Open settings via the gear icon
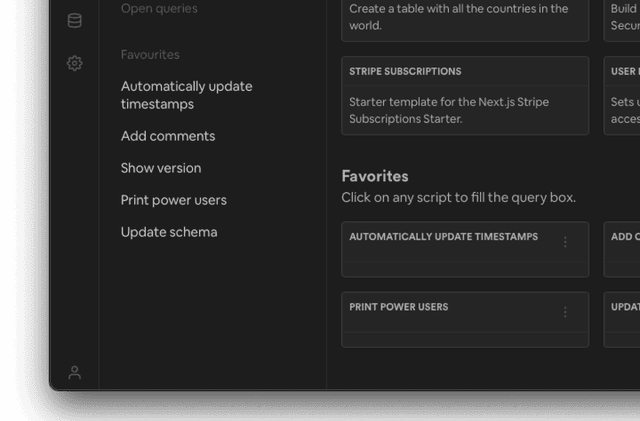This screenshot has width=640, height=421. [x=74, y=63]
